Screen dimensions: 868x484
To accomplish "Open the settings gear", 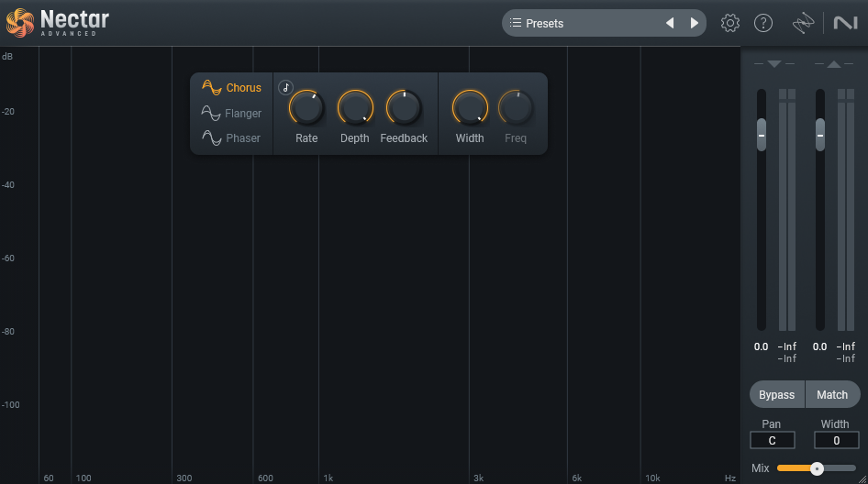I will (x=730, y=23).
